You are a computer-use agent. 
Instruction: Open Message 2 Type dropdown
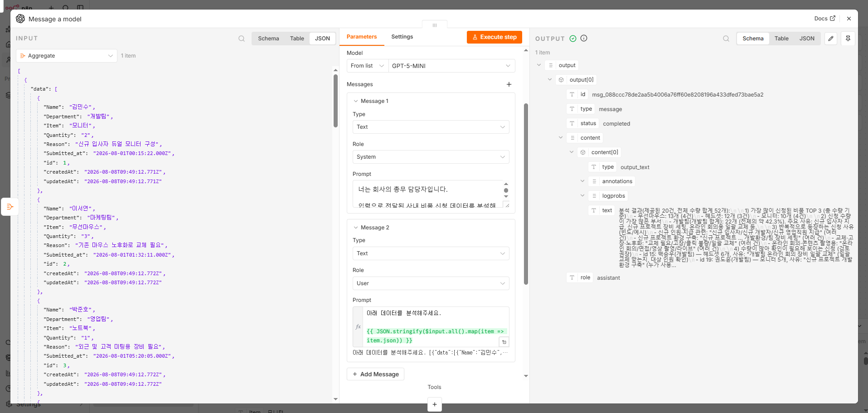pyautogui.click(x=431, y=253)
